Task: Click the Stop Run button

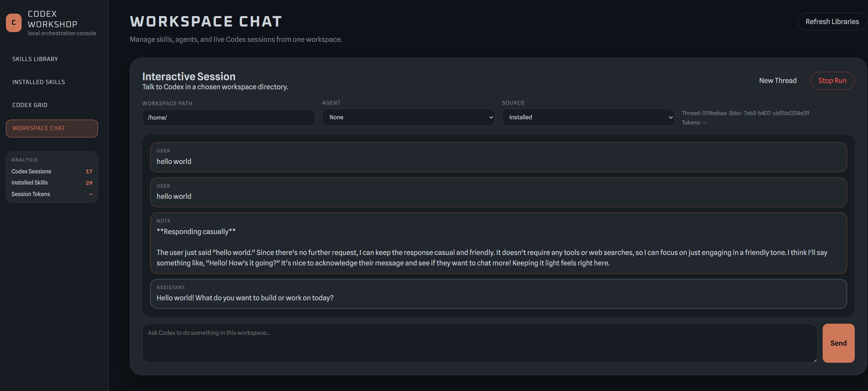Action: click(x=832, y=81)
